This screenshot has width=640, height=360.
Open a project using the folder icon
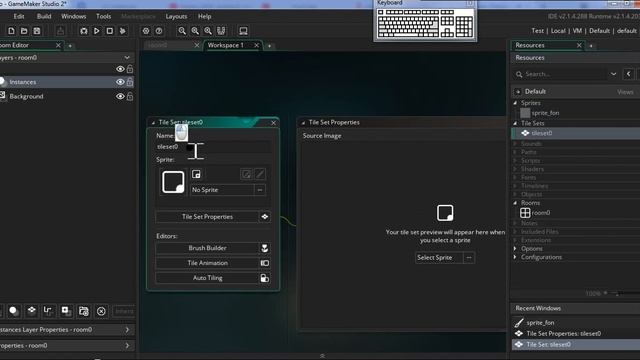[24, 31]
